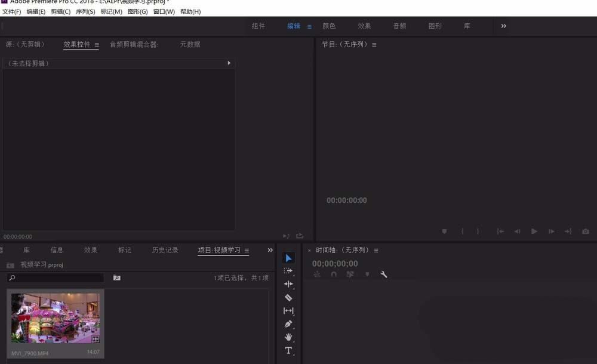Viewport: 597px width, 364px height.
Task: Select the Type tool
Action: (x=288, y=350)
